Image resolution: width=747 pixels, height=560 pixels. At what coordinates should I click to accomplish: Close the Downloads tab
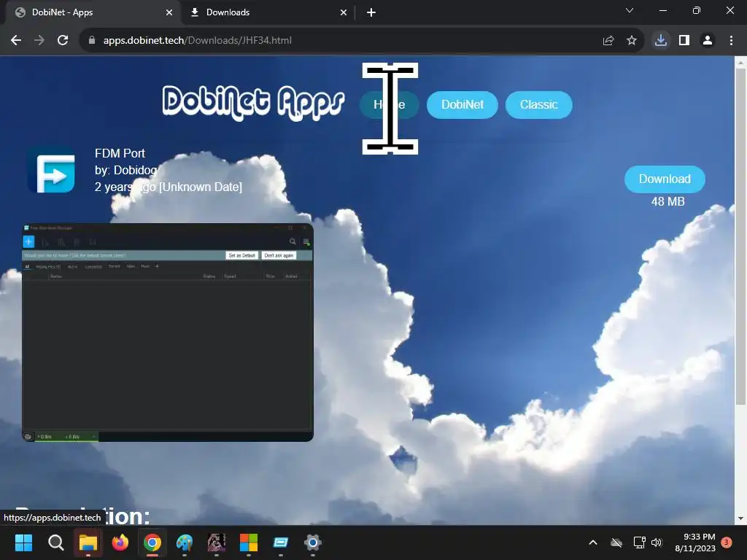point(344,12)
